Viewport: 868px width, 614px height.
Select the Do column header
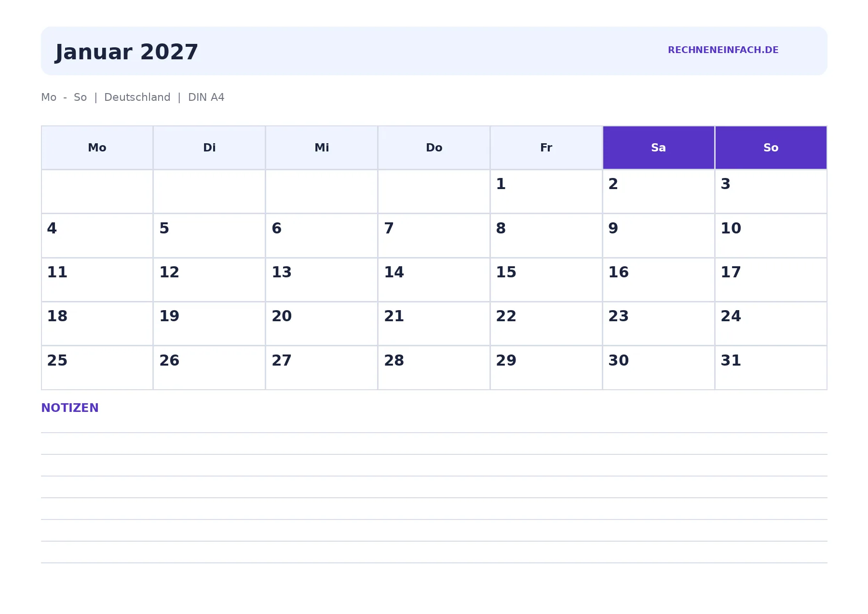click(x=434, y=148)
